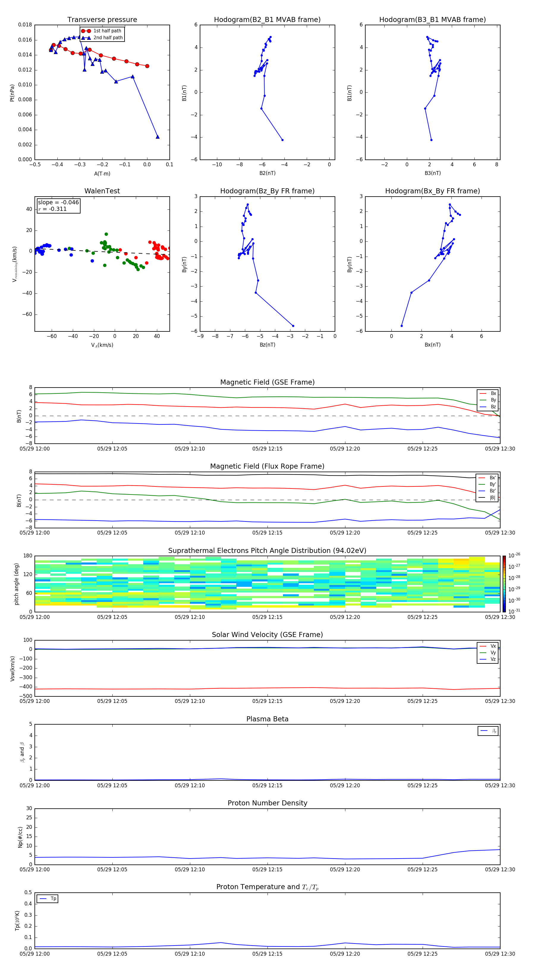Click 'Proton Number Density' plot title
535x980 pixels.
coord(267,803)
